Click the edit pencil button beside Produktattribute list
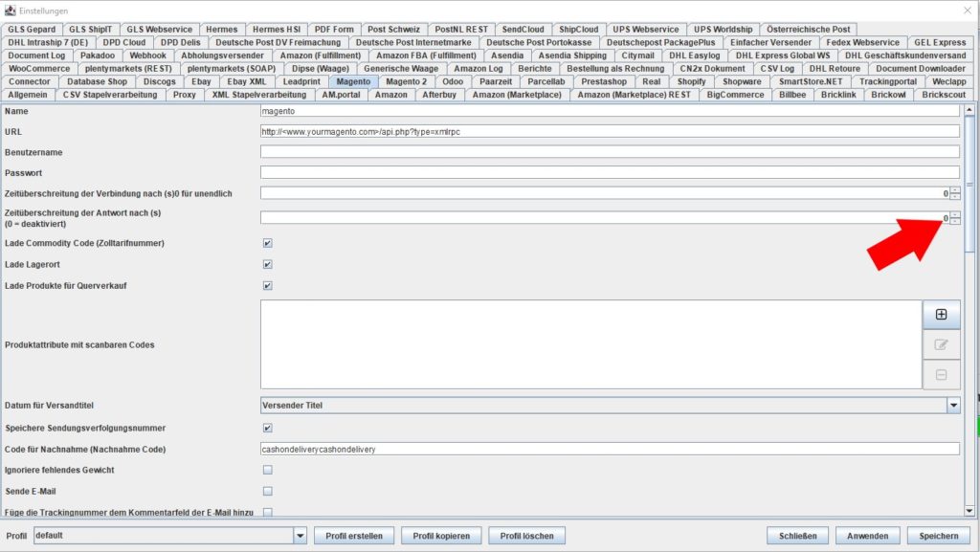This screenshot has height=552, width=980. (x=942, y=344)
